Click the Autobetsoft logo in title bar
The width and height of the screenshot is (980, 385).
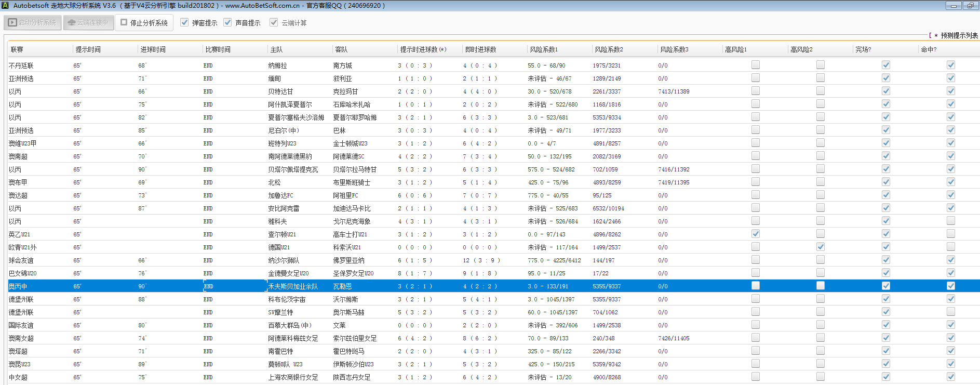click(5, 6)
